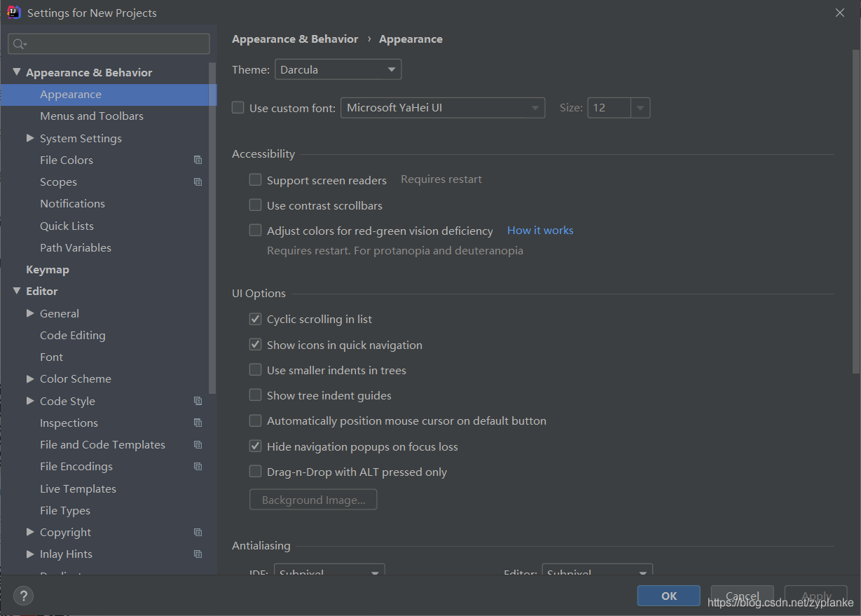The width and height of the screenshot is (861, 616).
Task: Open the Notifications settings page
Action: click(x=72, y=203)
